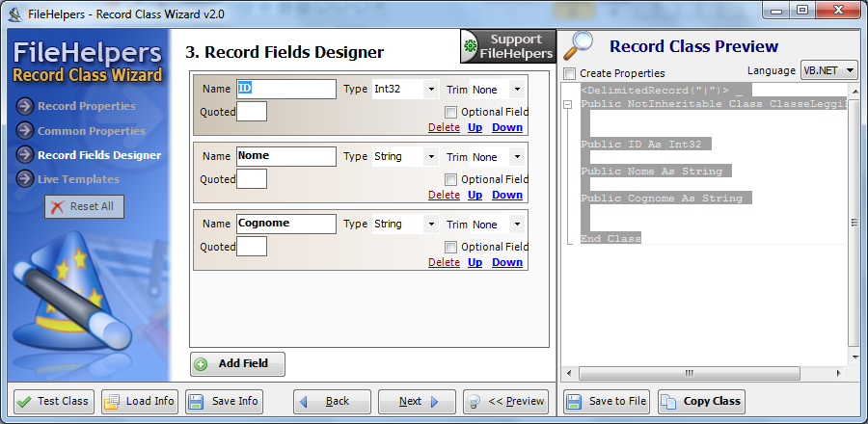The width and height of the screenshot is (868, 424).
Task: Move the Cognome field down
Action: (x=507, y=262)
